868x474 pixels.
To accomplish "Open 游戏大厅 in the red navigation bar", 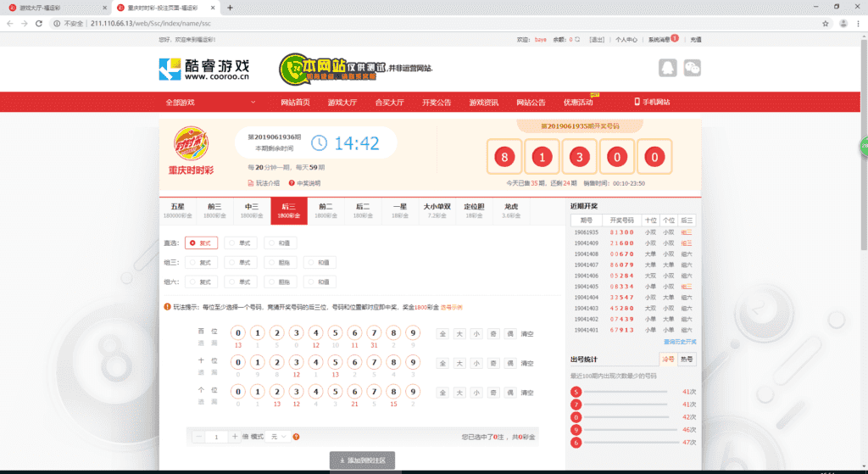I will click(x=342, y=103).
